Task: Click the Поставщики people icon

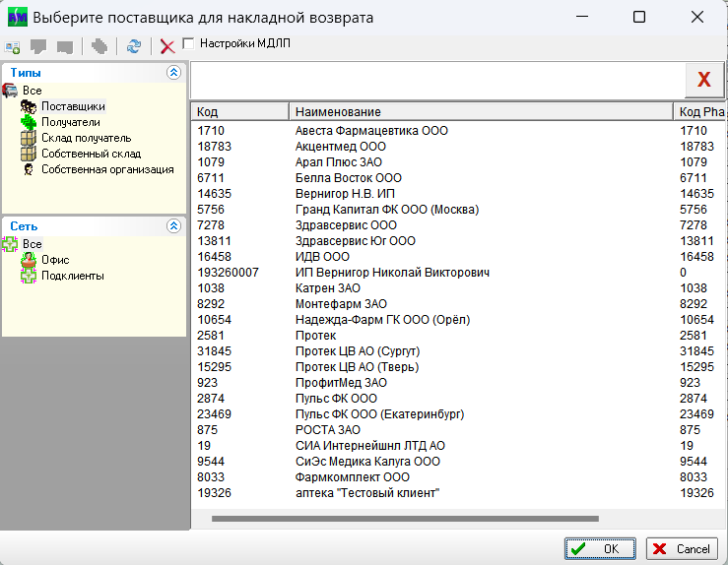Action: (x=29, y=106)
